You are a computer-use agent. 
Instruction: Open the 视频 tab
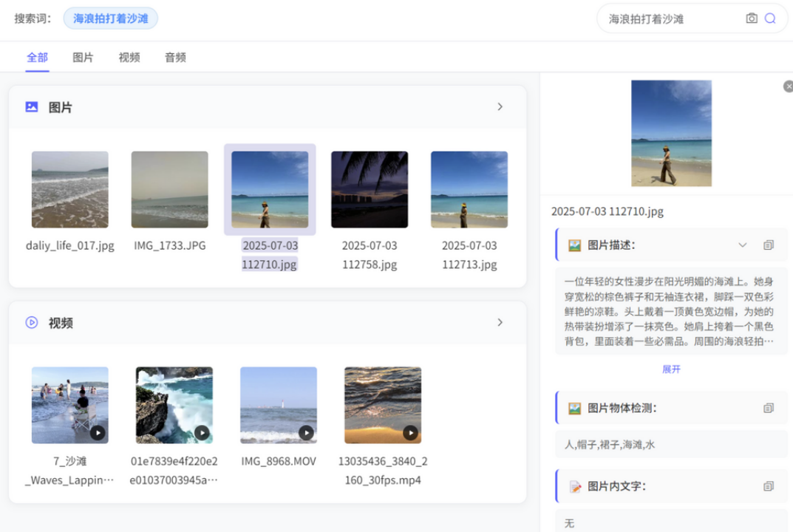pos(129,58)
